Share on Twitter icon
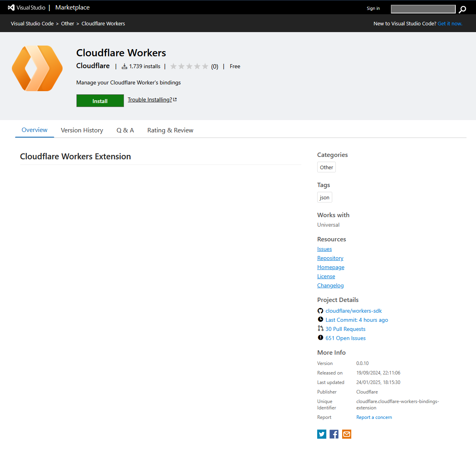The image size is (476, 449). pyautogui.click(x=322, y=434)
